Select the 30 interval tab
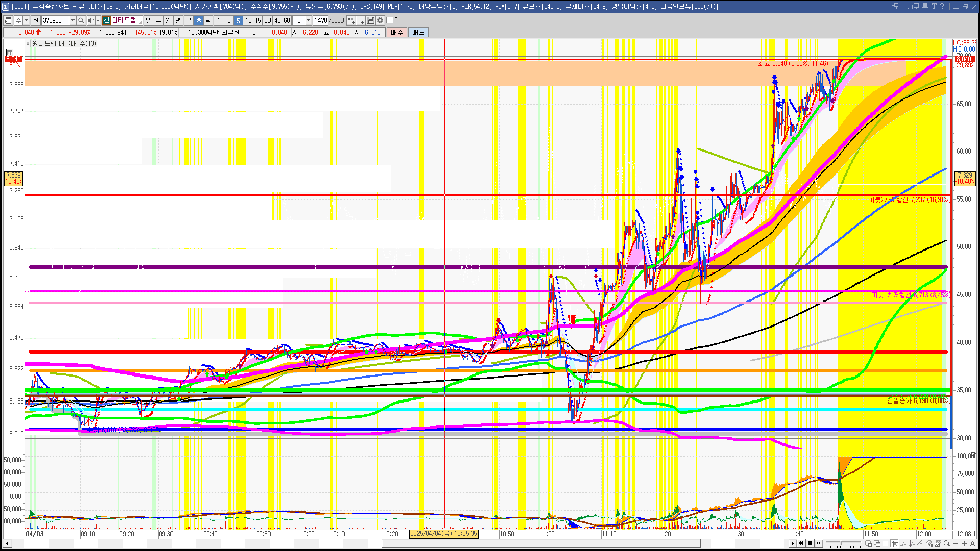This screenshot has width=980, height=551. click(267, 20)
